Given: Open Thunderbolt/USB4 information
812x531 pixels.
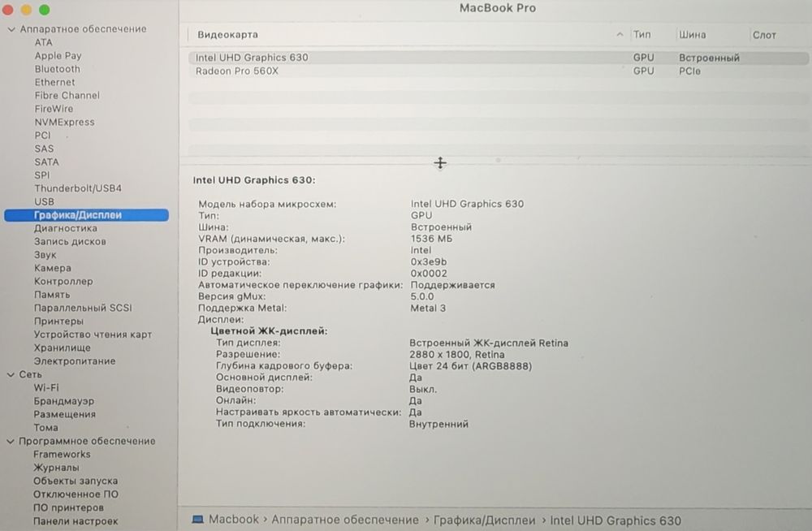Looking at the screenshot, I should pyautogui.click(x=78, y=188).
